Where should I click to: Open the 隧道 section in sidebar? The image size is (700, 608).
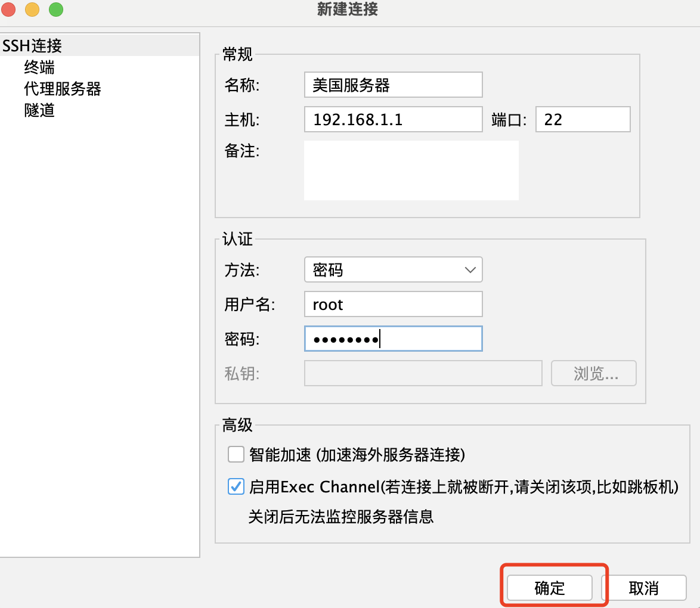point(39,110)
